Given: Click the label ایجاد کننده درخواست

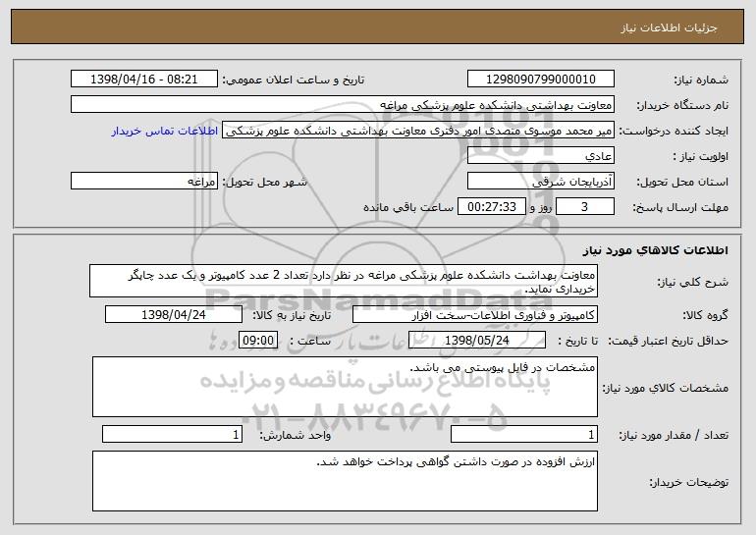Looking at the screenshot, I should tap(674, 132).
